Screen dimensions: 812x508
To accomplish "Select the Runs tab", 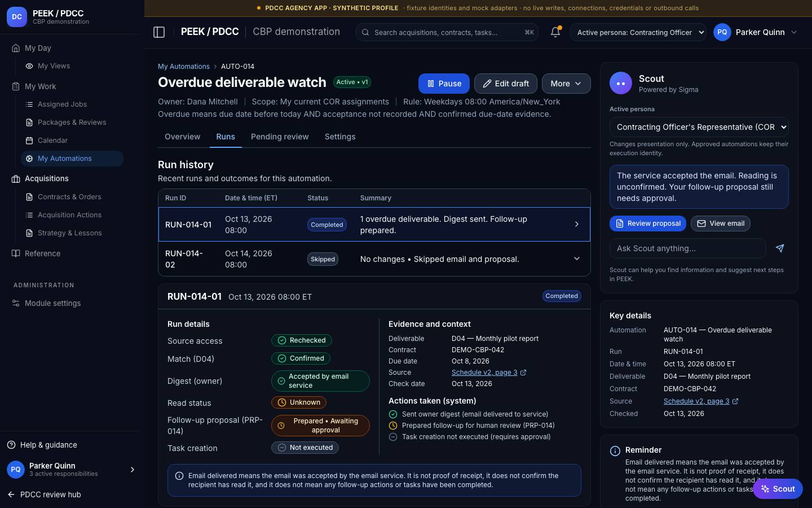I will click(x=226, y=137).
